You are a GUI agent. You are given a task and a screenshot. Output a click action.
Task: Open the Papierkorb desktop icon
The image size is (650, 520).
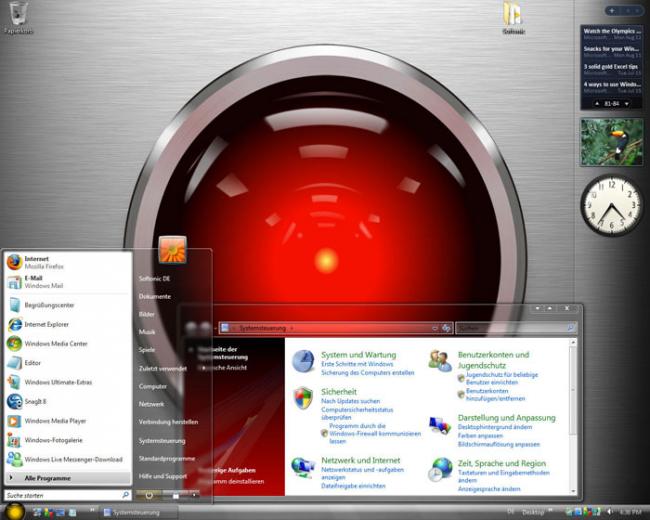18,17
